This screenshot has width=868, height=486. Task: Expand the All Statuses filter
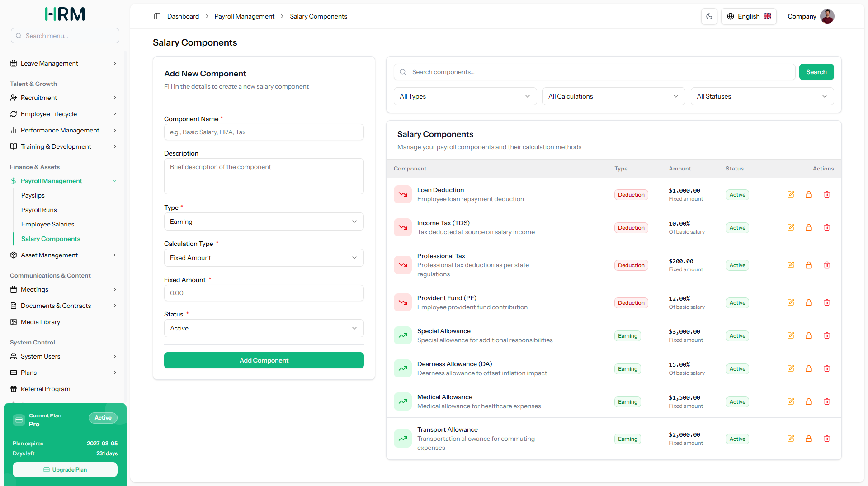coord(762,96)
